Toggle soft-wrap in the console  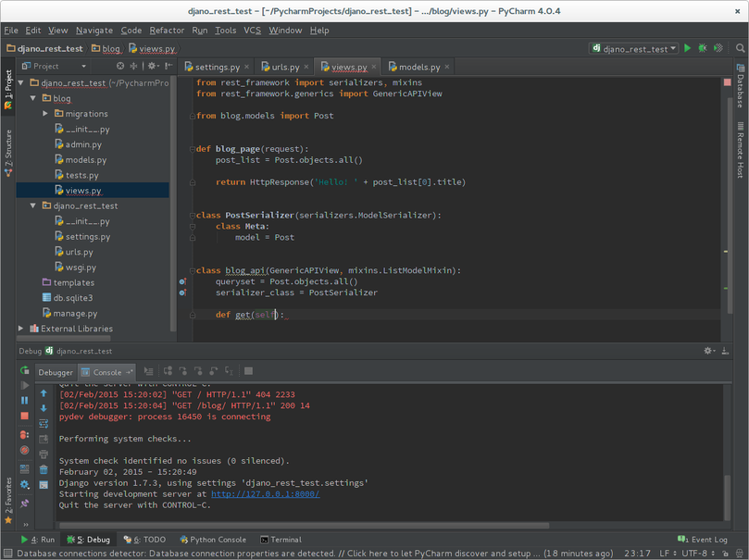44,423
